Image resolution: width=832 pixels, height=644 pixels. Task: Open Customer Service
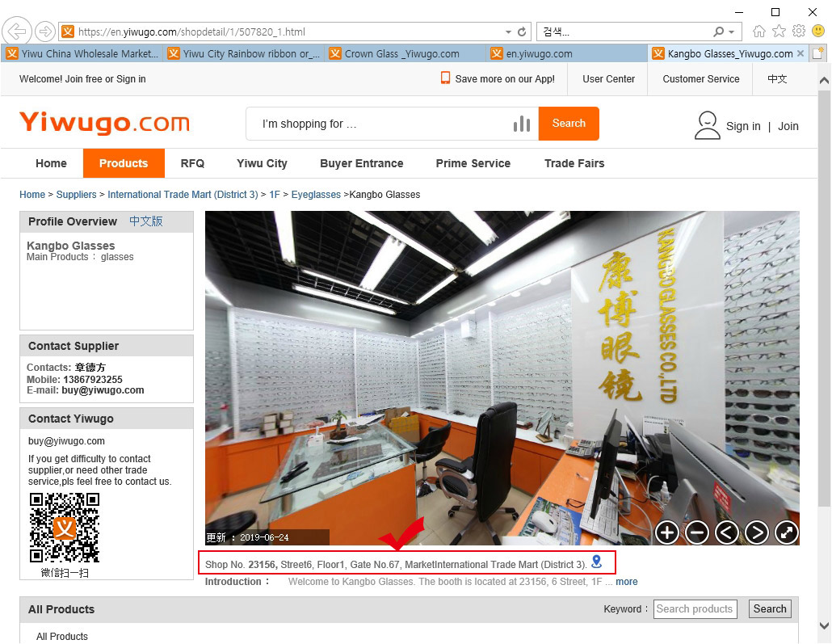700,79
